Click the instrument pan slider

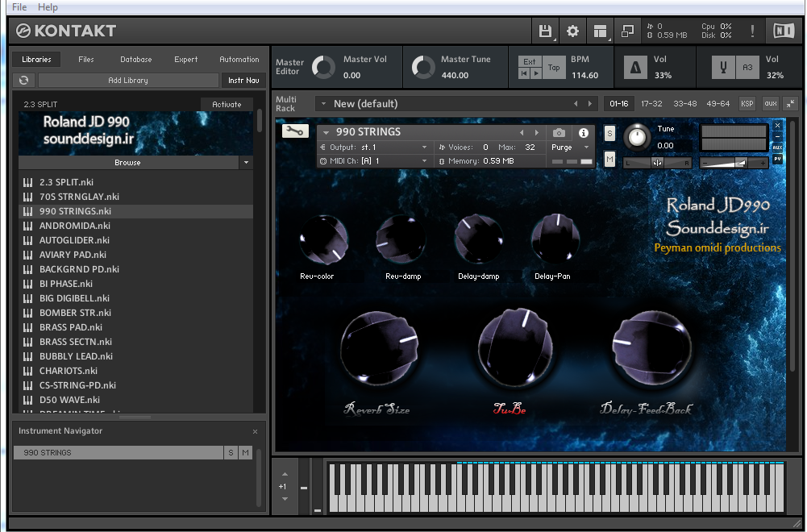click(x=657, y=163)
